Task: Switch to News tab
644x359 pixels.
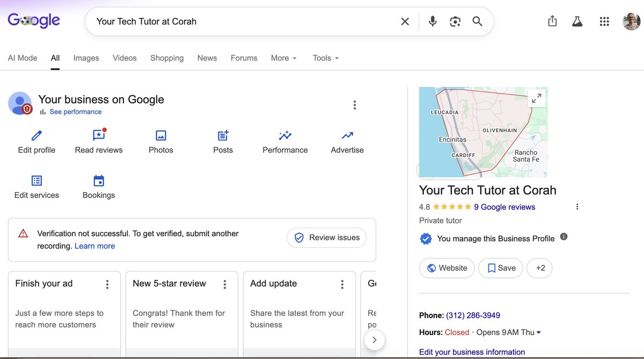Action: pos(207,58)
